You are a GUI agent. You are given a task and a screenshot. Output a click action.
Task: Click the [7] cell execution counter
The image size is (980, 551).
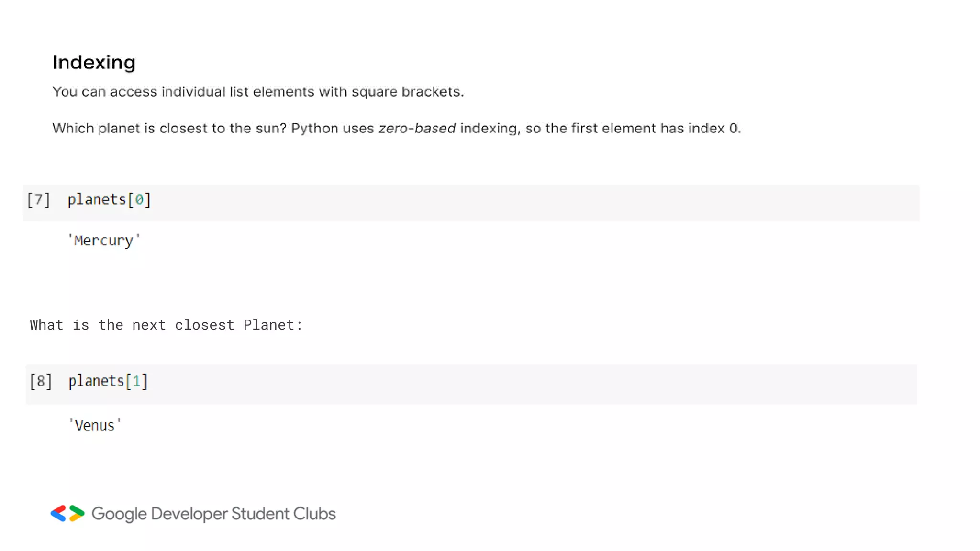[38, 199]
